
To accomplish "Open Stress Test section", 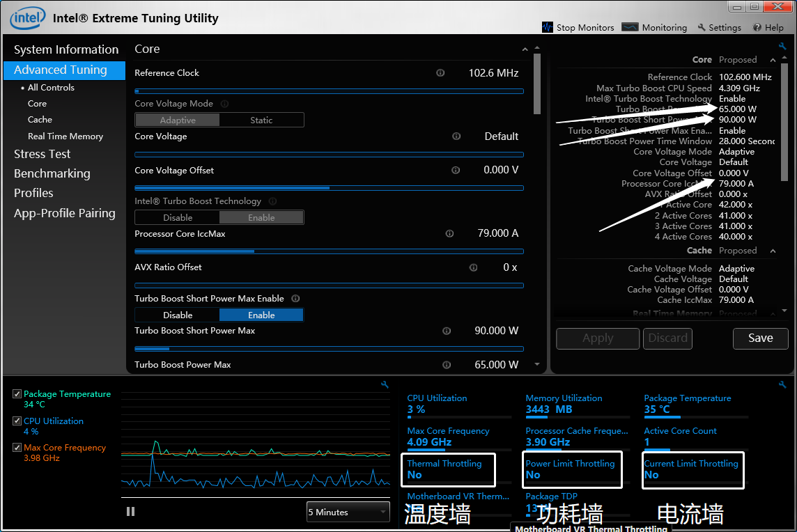I will [x=42, y=154].
